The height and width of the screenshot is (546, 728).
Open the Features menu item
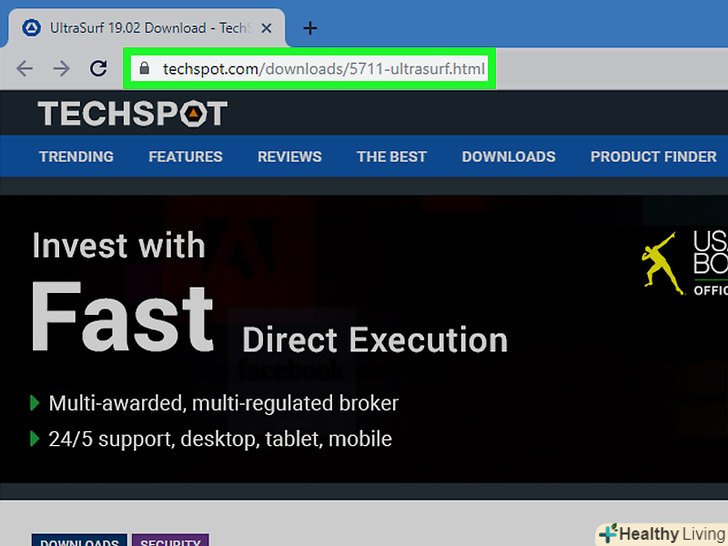coord(186,156)
